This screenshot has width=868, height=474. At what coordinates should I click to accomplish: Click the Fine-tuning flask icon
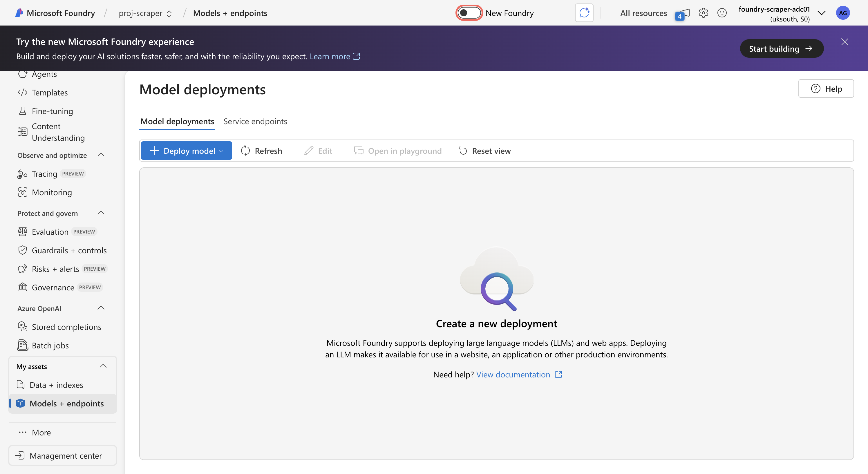coord(23,111)
